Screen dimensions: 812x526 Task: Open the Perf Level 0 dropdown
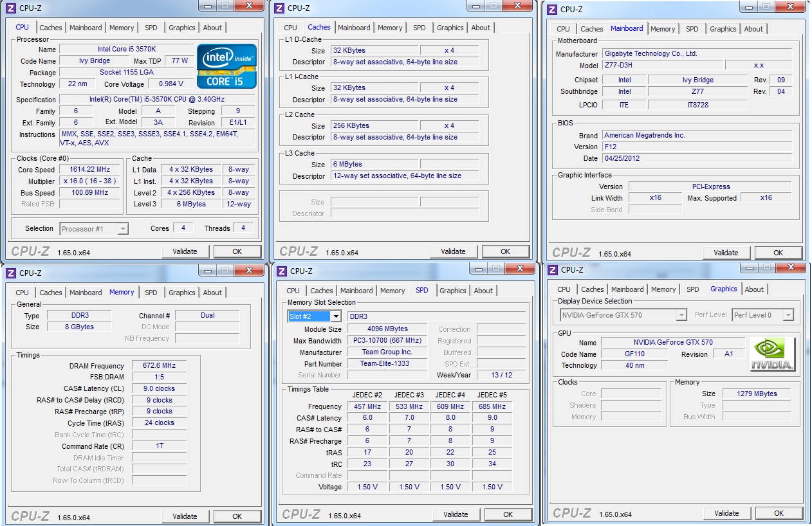[x=788, y=315]
